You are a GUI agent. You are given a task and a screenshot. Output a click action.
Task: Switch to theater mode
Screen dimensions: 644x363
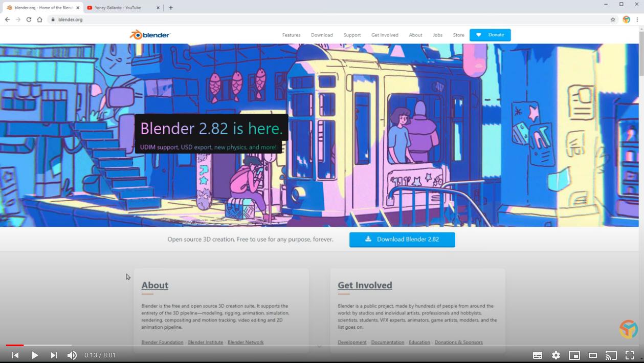(x=593, y=355)
